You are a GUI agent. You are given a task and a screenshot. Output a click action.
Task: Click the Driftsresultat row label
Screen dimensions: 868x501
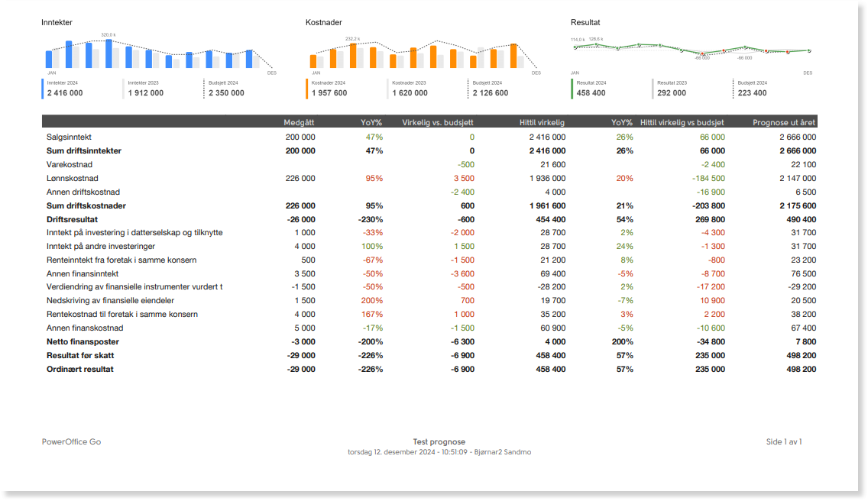click(72, 220)
